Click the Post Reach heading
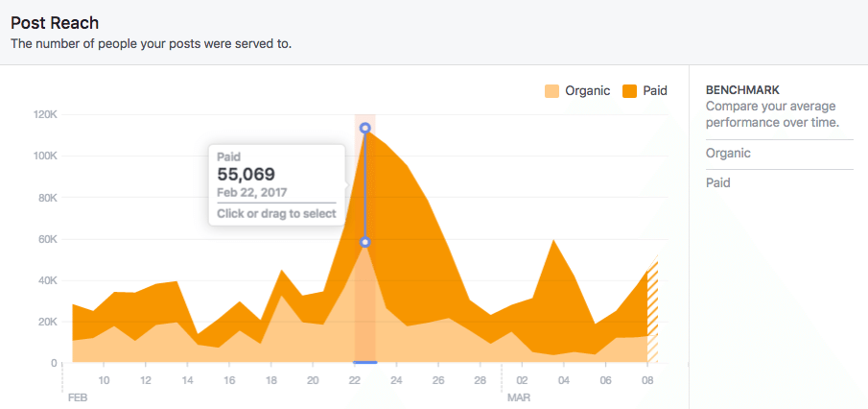868x409 pixels. pyautogui.click(x=55, y=22)
